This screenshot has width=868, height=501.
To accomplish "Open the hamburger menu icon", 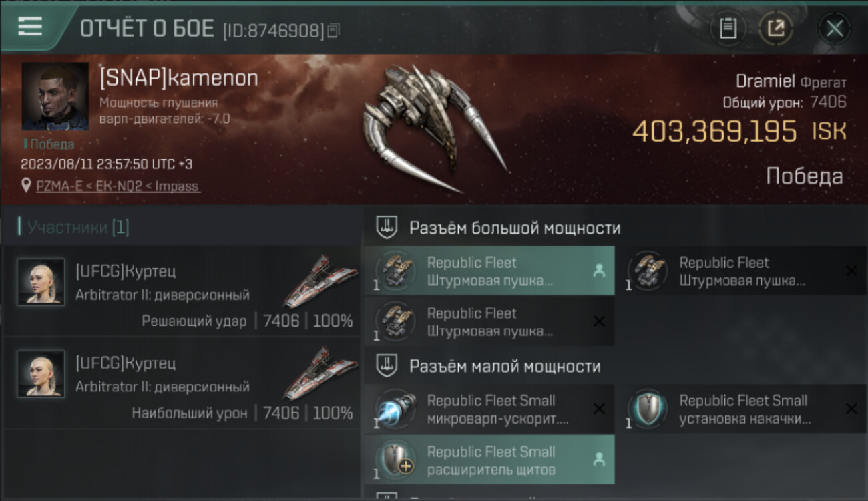I will coord(30,27).
